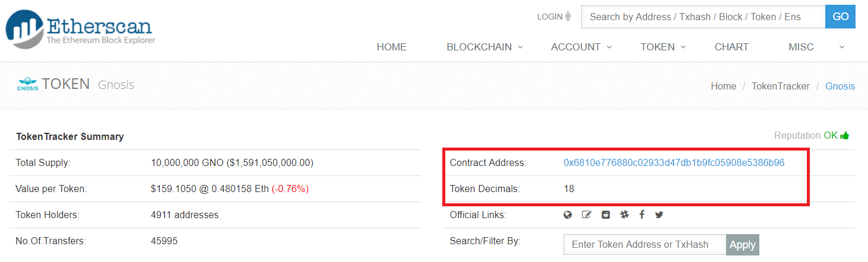
Task: Open the Chart menu item
Action: [x=731, y=47]
